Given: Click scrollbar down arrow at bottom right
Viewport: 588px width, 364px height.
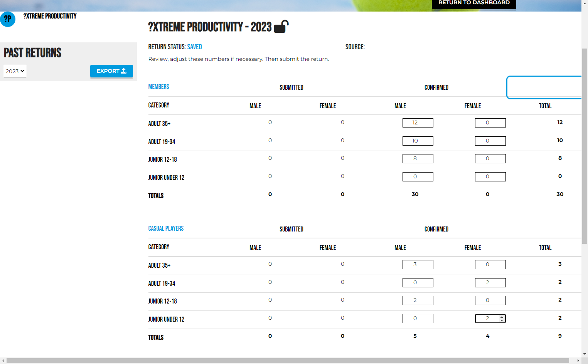Looking at the screenshot, I should click(x=585, y=354).
